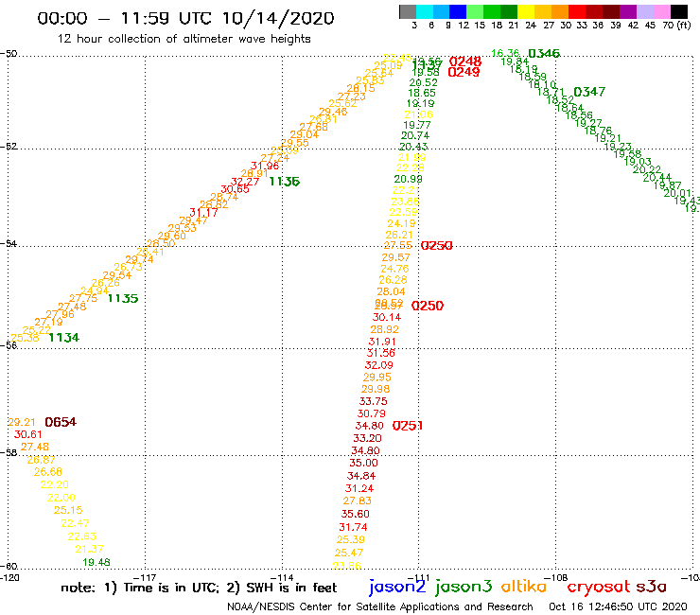Screen dimensions: 700x615
Task: Click the green time marker 1136
Action: tap(285, 182)
